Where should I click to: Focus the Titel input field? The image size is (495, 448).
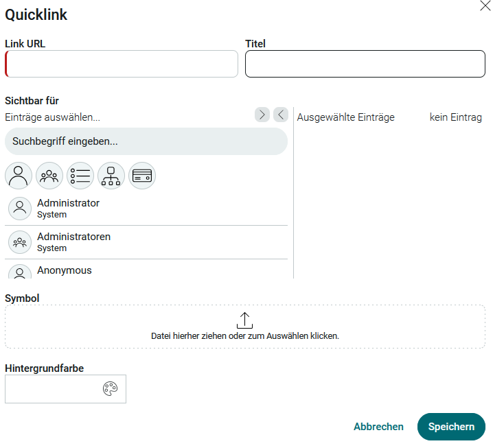tap(365, 64)
